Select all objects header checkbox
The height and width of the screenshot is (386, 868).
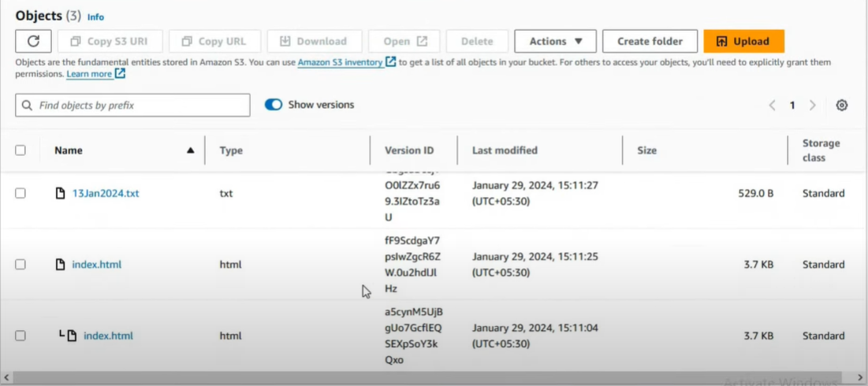[x=20, y=150]
